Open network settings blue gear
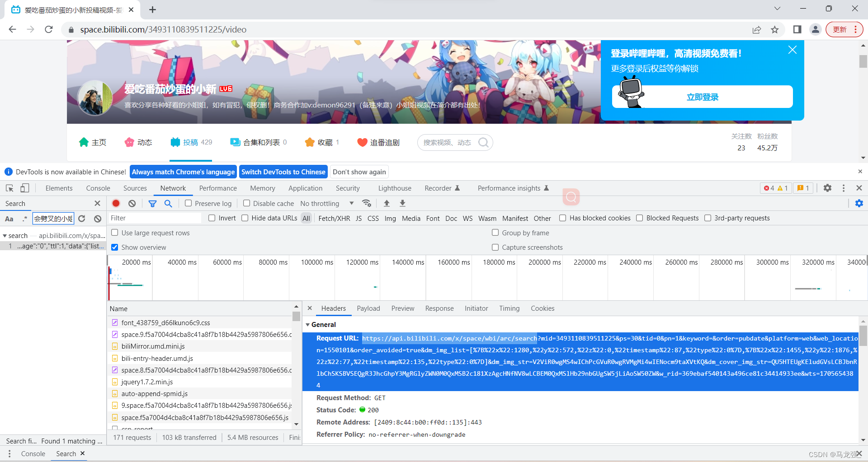868x462 pixels. 859,204
